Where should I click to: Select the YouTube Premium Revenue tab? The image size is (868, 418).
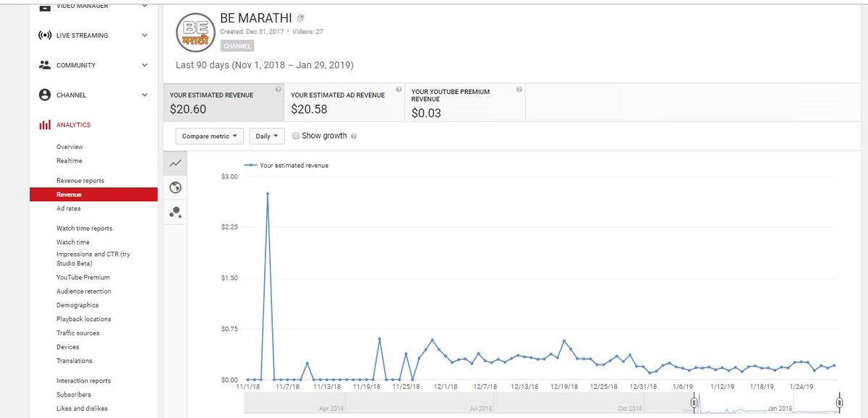(x=465, y=103)
